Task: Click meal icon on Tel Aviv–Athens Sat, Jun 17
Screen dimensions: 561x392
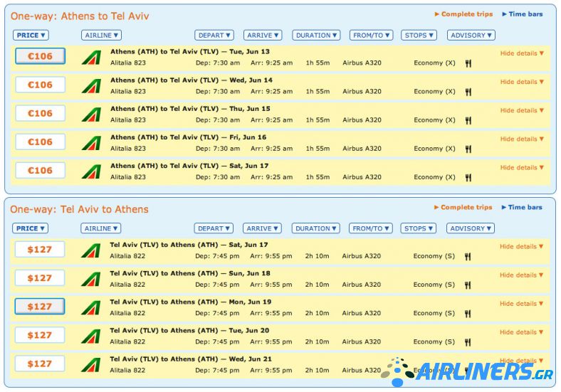Action: [468, 256]
